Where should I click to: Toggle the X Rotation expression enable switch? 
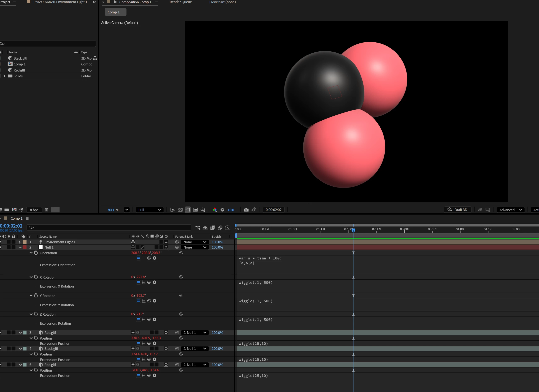[x=138, y=282]
